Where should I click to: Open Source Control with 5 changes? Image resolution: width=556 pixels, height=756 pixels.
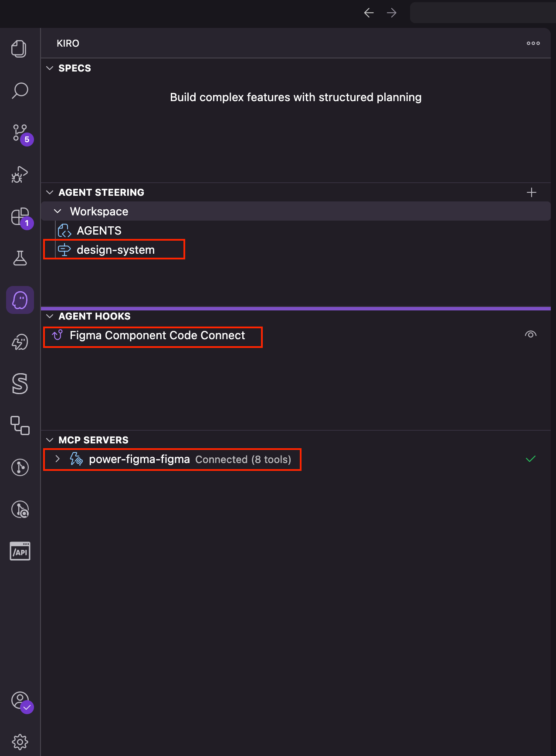pos(20,133)
